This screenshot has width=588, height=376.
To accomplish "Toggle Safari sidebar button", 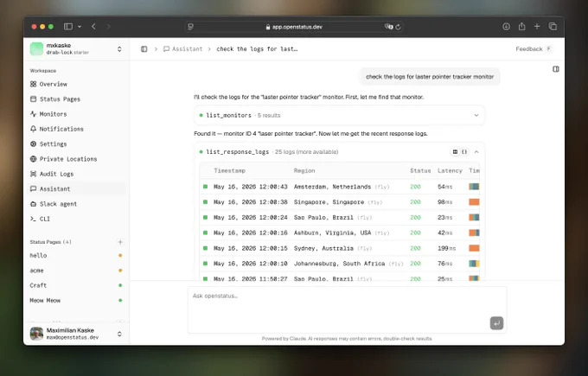I will (67, 27).
